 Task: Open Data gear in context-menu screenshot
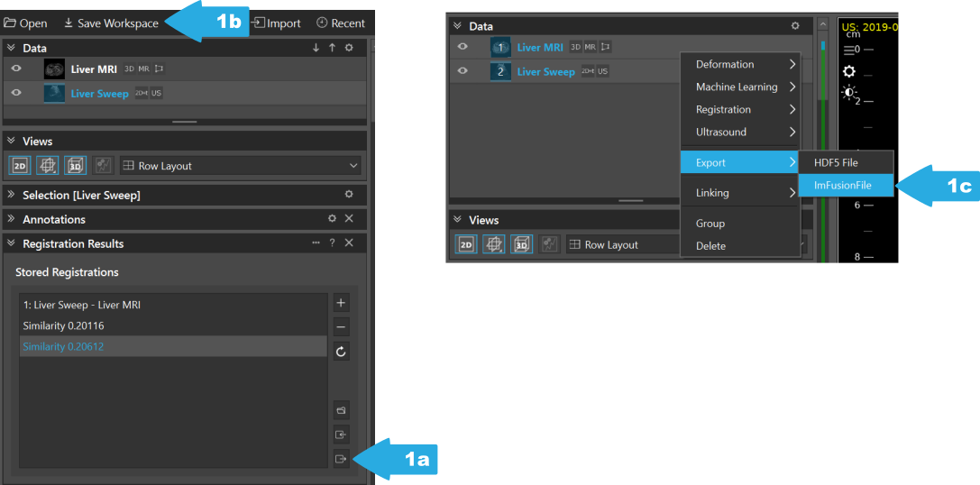(x=795, y=26)
